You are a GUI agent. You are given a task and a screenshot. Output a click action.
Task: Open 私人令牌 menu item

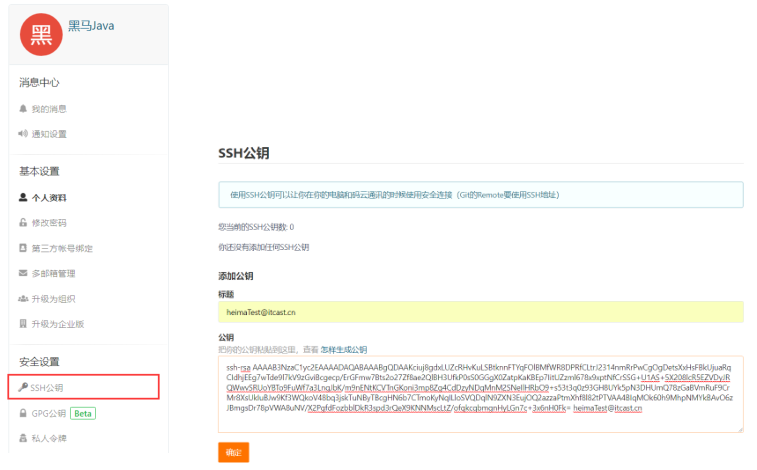click(49, 439)
